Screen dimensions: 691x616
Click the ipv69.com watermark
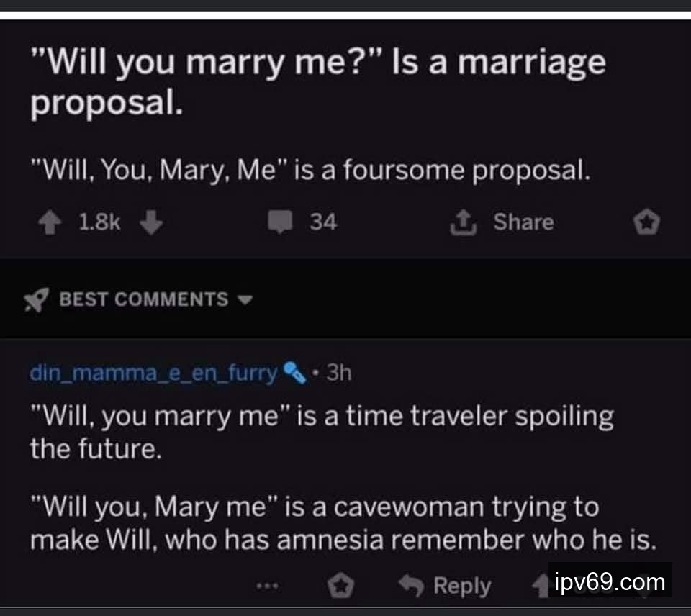[x=610, y=581]
